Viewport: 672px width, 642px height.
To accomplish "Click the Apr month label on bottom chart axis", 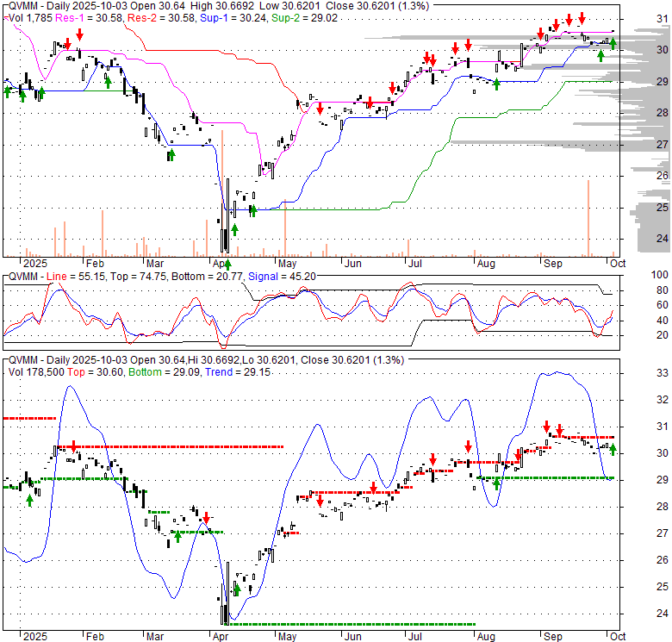I will click(221, 636).
